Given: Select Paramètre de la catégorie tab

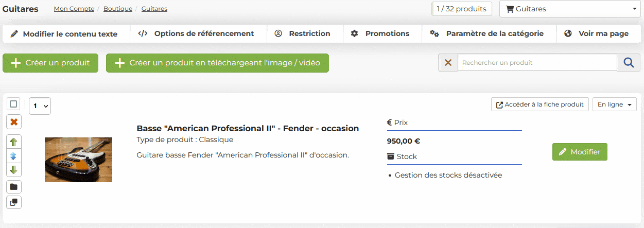Looking at the screenshot, I should click(487, 33).
